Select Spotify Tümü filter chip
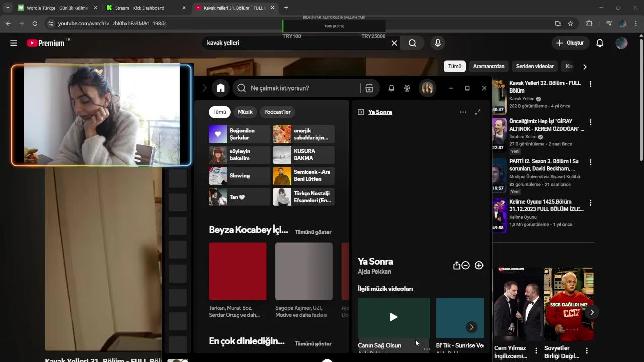 (x=220, y=112)
